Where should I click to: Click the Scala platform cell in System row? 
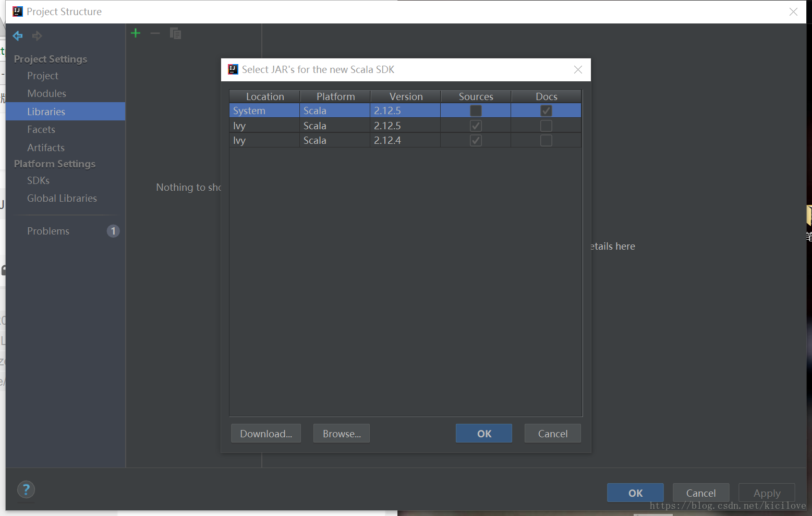click(x=335, y=110)
